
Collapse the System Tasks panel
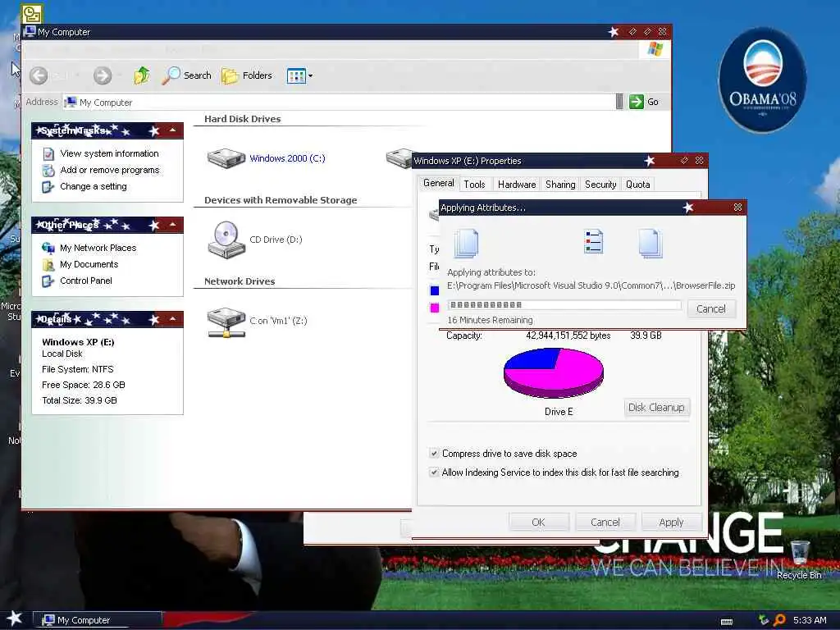(172, 130)
